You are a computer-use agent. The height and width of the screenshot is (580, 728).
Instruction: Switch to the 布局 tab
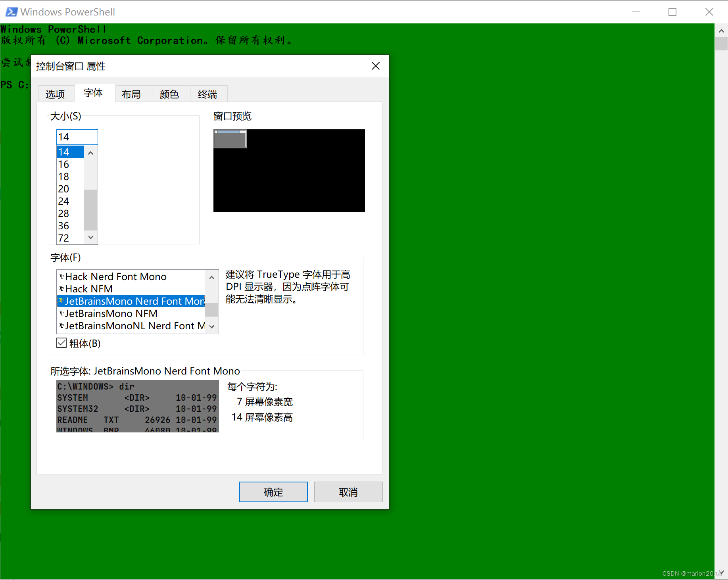click(x=132, y=94)
